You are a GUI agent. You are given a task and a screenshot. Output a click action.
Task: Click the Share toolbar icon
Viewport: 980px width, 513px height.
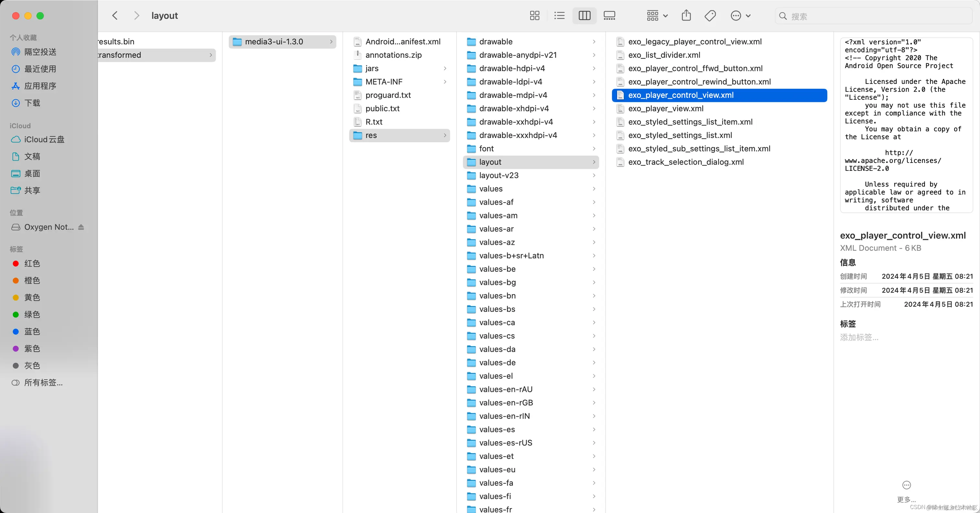[686, 16]
